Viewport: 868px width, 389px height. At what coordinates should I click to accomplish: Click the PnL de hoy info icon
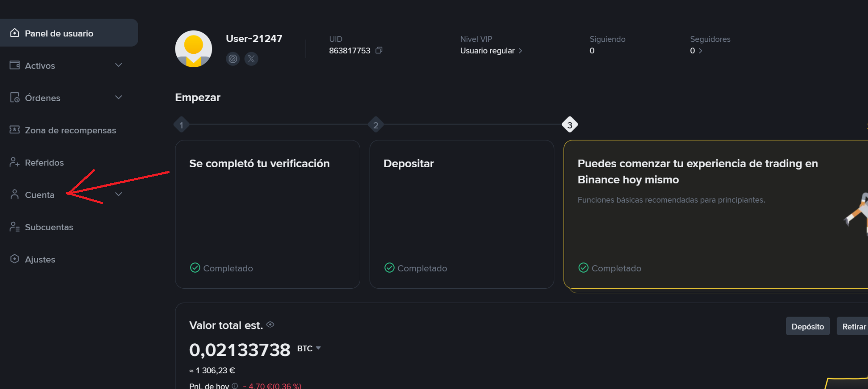[x=235, y=386]
